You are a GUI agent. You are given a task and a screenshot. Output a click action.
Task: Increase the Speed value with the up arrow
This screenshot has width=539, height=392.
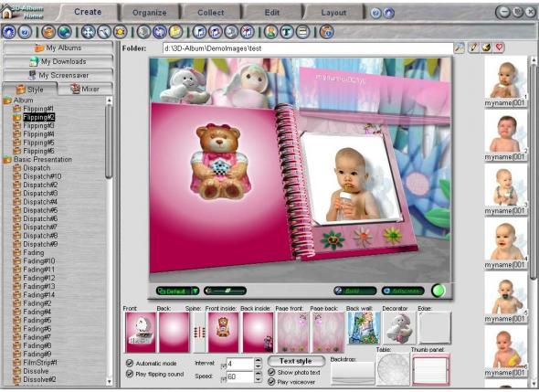[x=259, y=374]
